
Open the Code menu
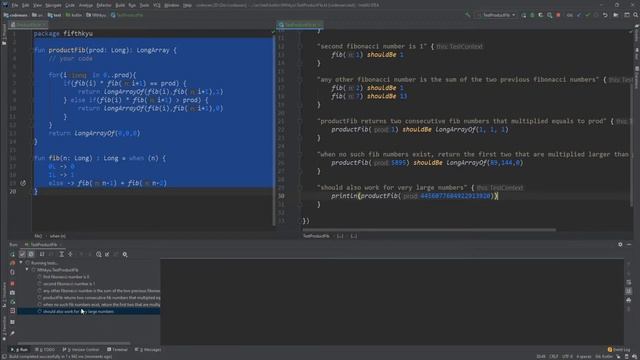70,5
